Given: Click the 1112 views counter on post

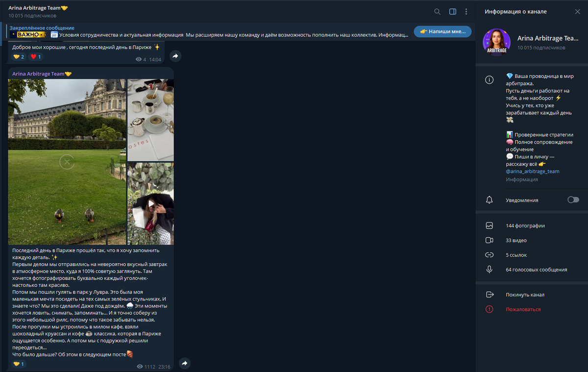Looking at the screenshot, I should [146, 367].
